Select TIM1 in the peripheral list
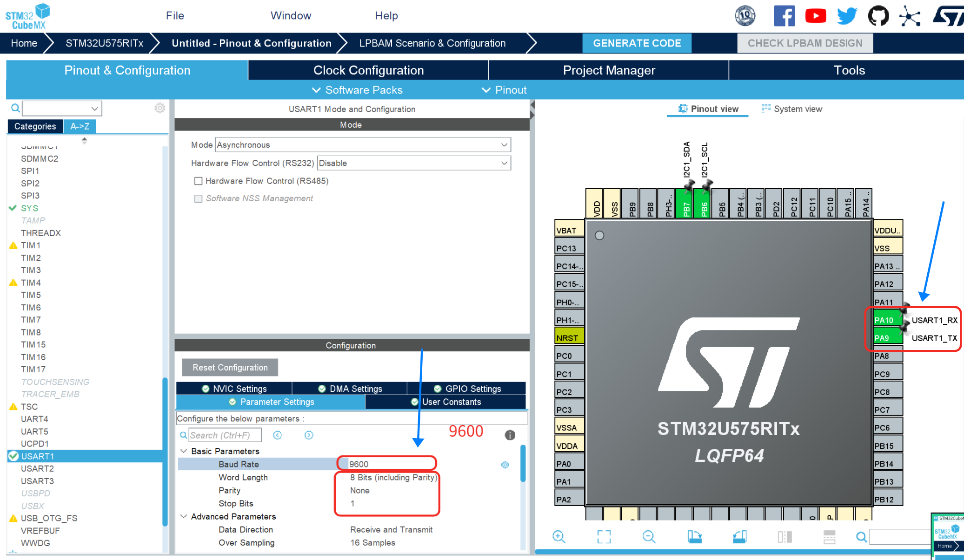 coord(31,245)
